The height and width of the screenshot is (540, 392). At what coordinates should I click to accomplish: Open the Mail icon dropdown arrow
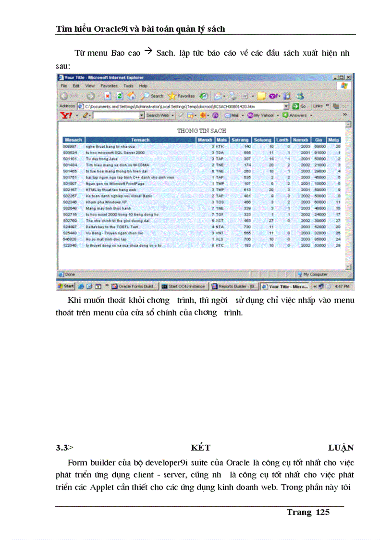(224, 97)
